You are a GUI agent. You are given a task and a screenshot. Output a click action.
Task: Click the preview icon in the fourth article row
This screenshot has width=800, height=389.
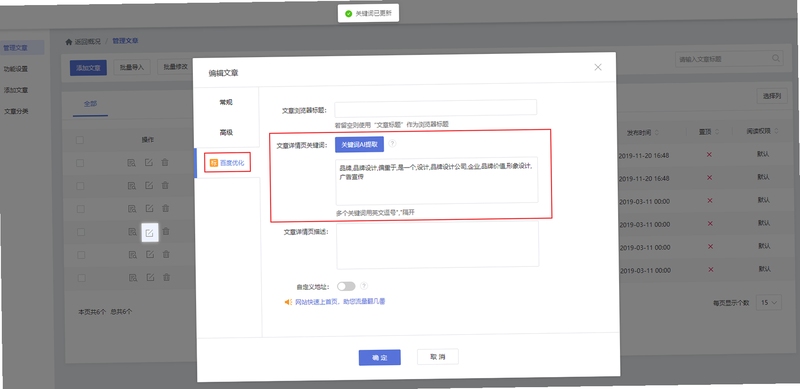click(132, 232)
